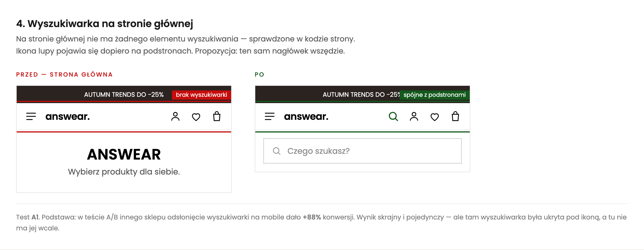
Task: Click AUTUMN TRENDS banner in PRZED mockup
Action: coord(124,94)
